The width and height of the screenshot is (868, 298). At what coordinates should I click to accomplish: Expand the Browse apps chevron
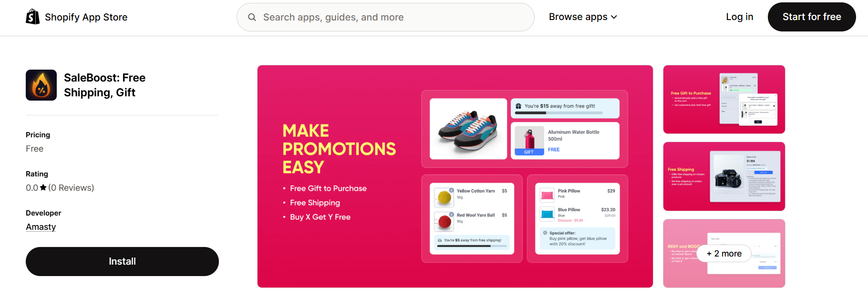point(614,17)
